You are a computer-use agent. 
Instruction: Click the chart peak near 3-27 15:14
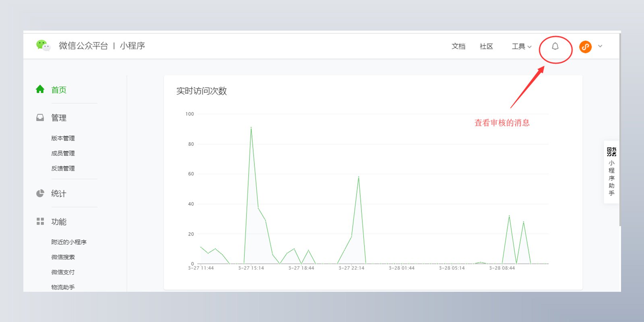pos(251,128)
